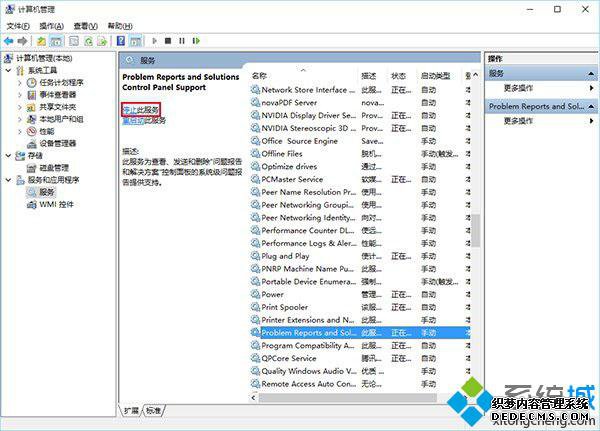Click the start service play icon
The width and height of the screenshot is (600, 431).
point(155,41)
